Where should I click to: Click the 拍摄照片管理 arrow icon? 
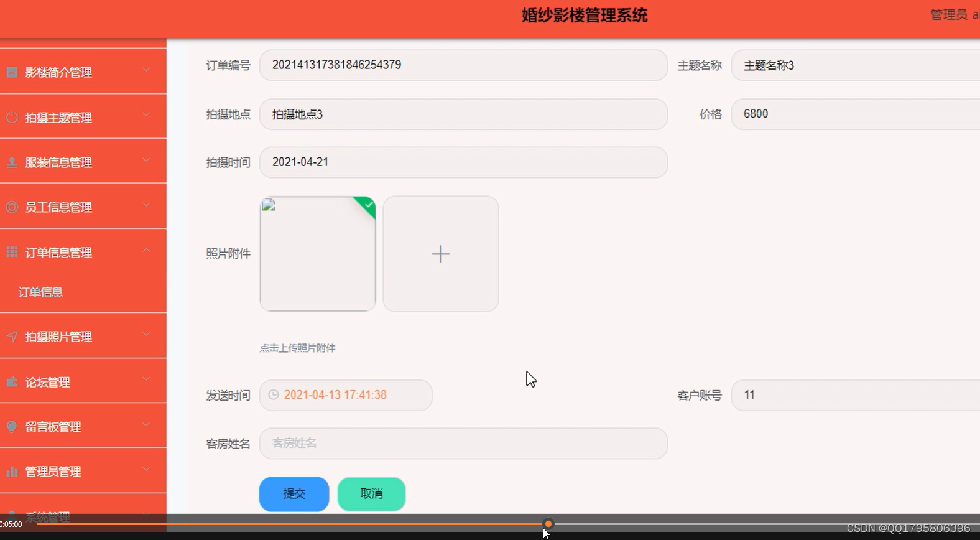tap(12, 337)
